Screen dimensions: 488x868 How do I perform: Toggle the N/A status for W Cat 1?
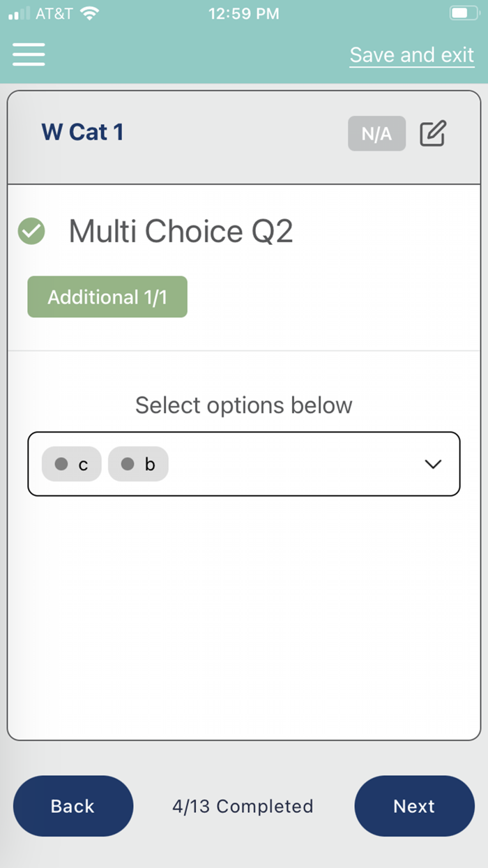click(x=376, y=133)
